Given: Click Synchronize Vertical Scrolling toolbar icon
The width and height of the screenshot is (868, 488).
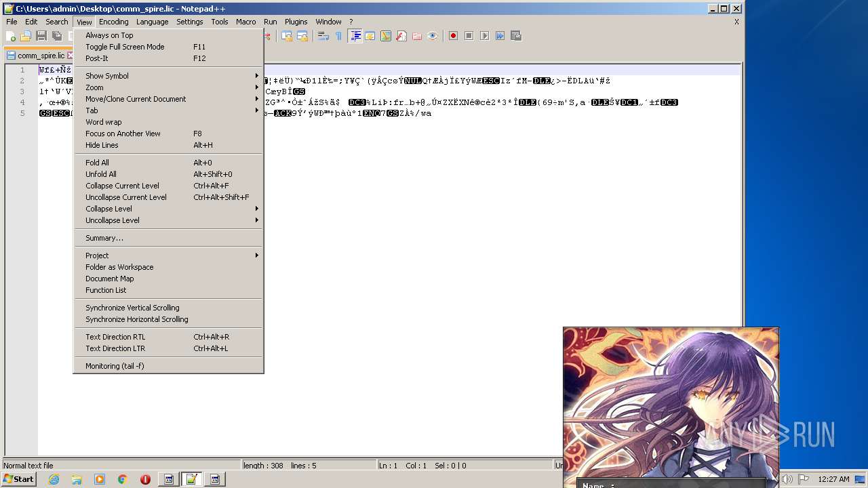Looking at the screenshot, I should 287,36.
